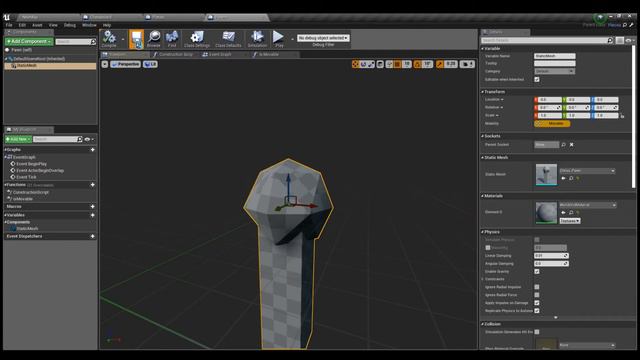640x360 pixels.
Task: Open Class Defaults from the toolbar
Action: (228, 39)
